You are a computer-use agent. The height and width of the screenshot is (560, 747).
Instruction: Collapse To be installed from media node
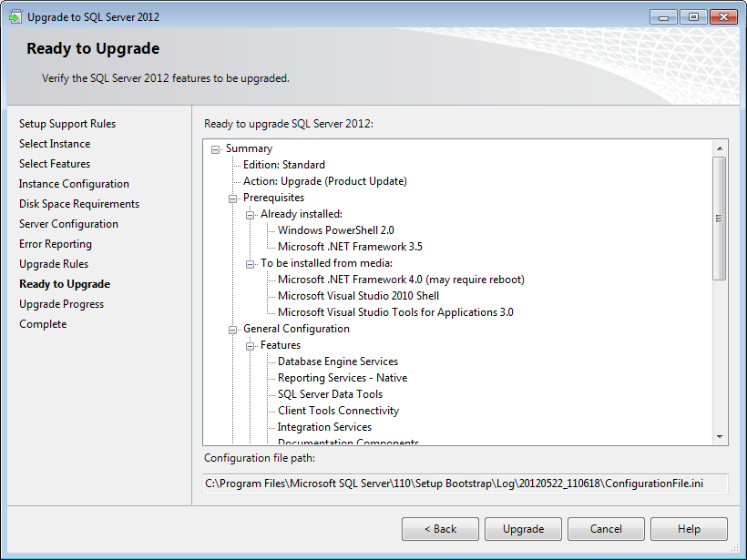click(x=250, y=264)
